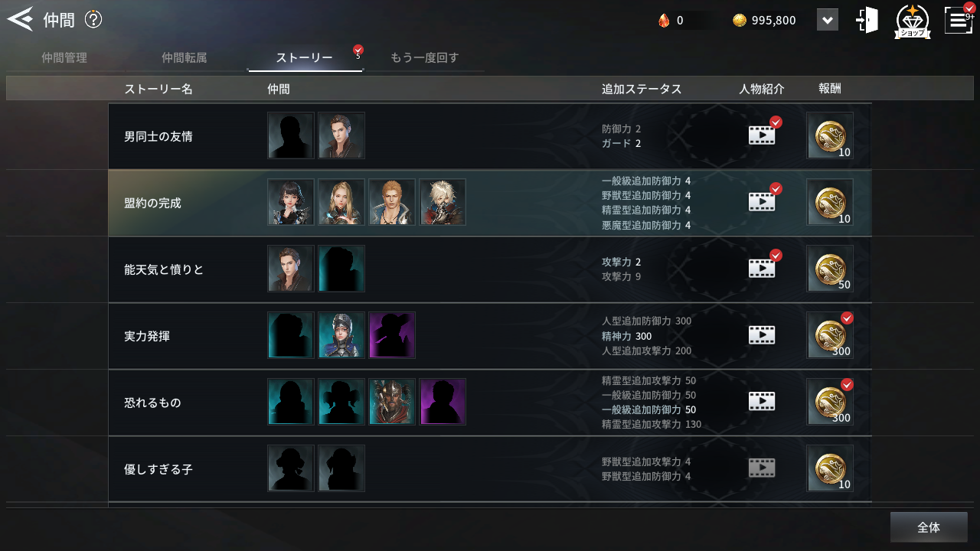Click the back arrow icon
Viewport: 980px width, 551px height.
(20, 19)
